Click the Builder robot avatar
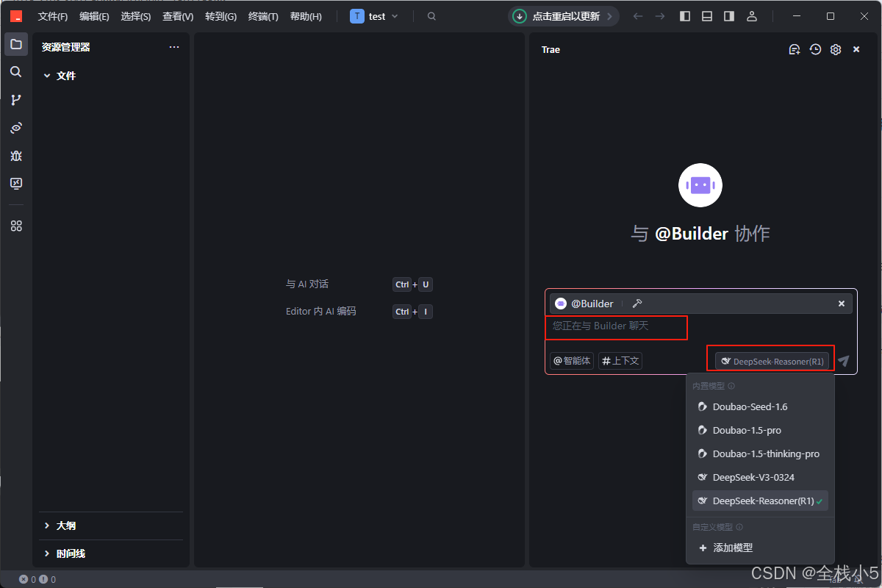The height and width of the screenshot is (588, 882). [700, 185]
